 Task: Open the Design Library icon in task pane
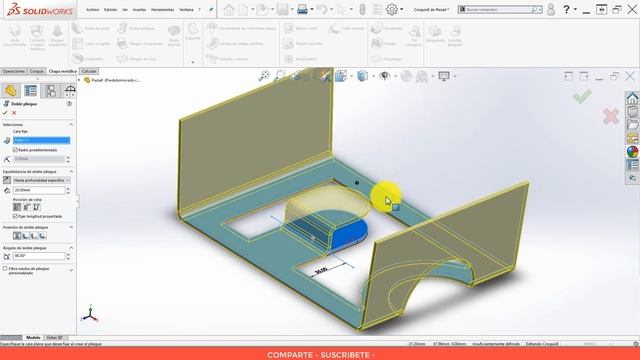tap(633, 111)
